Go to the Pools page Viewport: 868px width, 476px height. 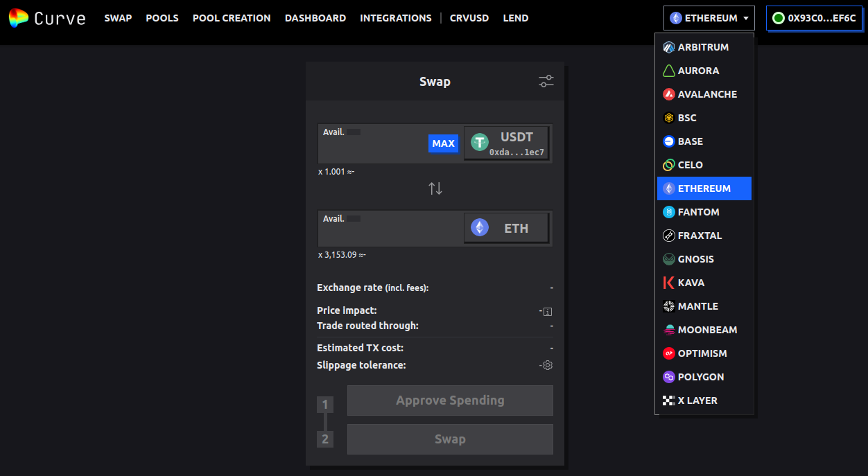tap(162, 18)
